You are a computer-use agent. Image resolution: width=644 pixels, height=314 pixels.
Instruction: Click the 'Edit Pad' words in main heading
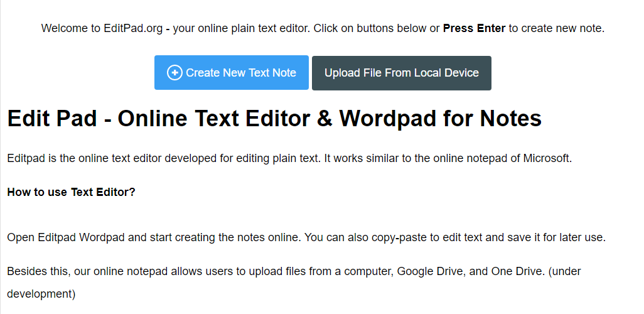click(51, 119)
